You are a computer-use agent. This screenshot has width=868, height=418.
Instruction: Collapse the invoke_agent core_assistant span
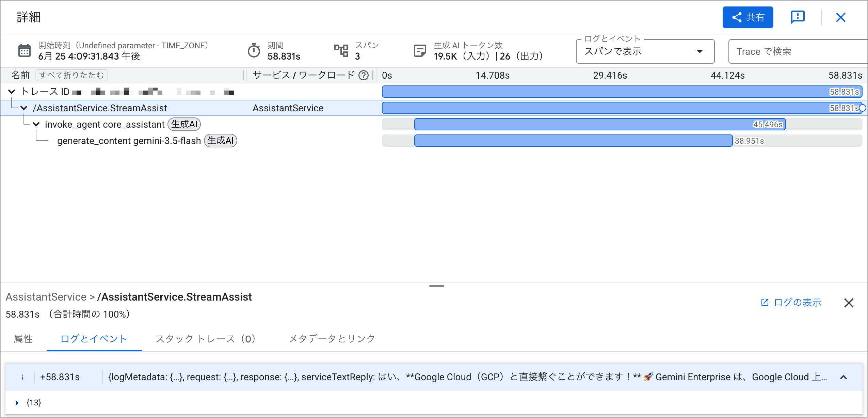click(36, 124)
